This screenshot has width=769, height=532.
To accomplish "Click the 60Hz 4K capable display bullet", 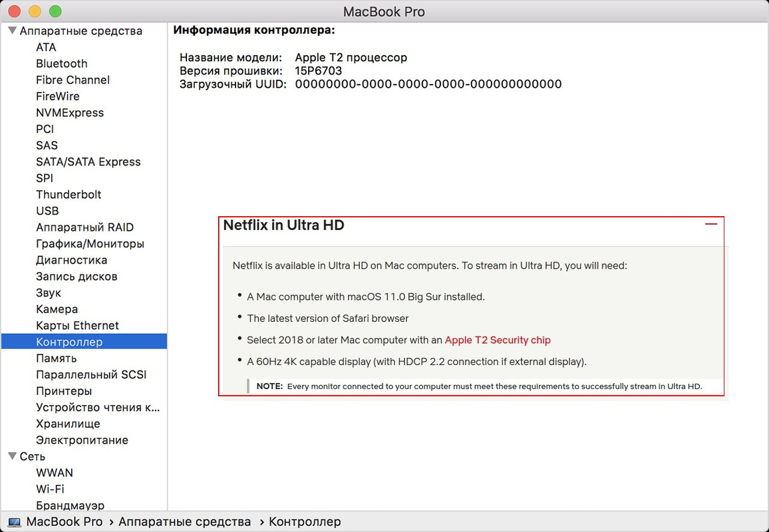I will [x=417, y=362].
